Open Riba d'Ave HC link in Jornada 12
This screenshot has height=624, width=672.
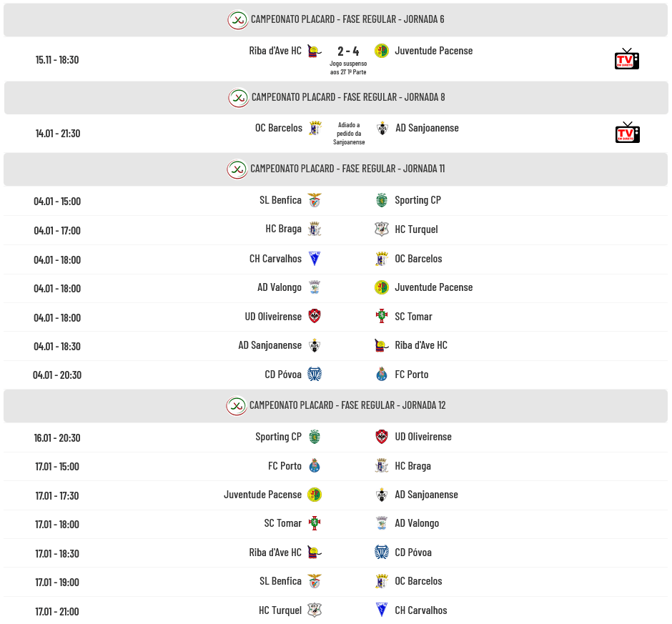pos(275,553)
